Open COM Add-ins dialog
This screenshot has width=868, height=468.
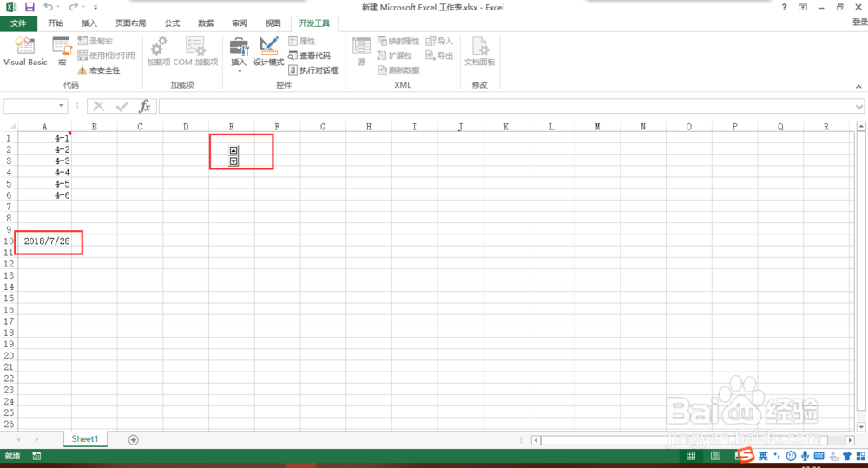tap(195, 51)
